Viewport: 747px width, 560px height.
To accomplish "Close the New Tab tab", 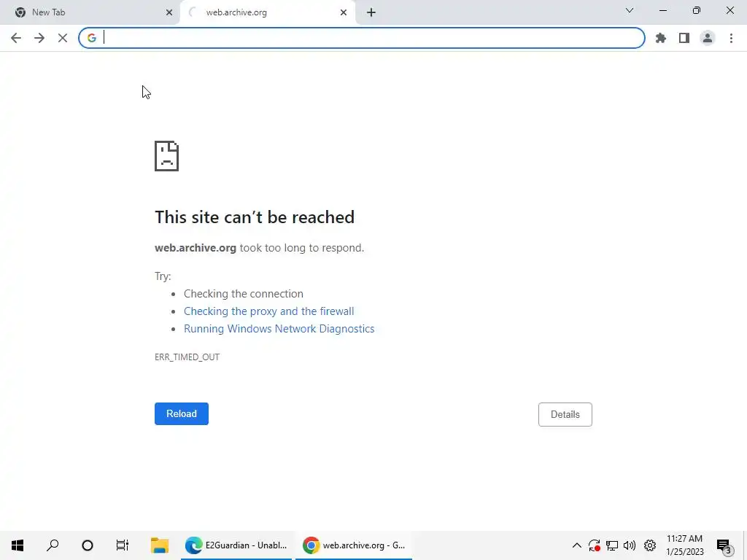I will pyautogui.click(x=169, y=12).
